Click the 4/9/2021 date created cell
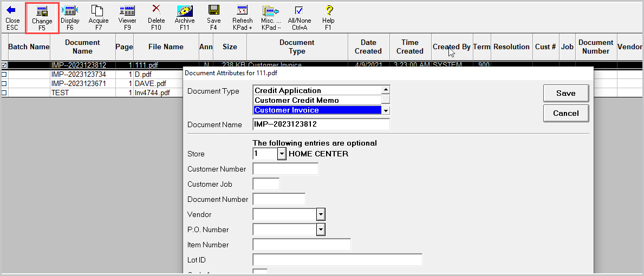The image size is (644, 276). click(x=368, y=65)
